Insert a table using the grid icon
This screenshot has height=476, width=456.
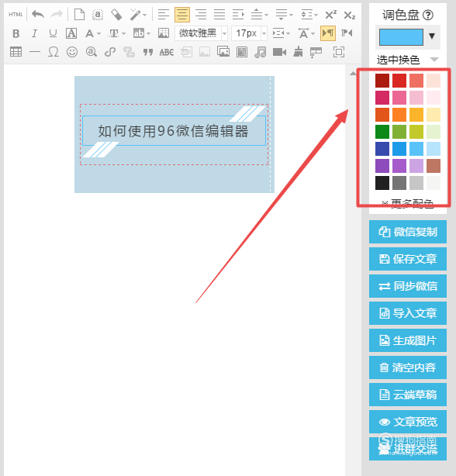point(16,52)
